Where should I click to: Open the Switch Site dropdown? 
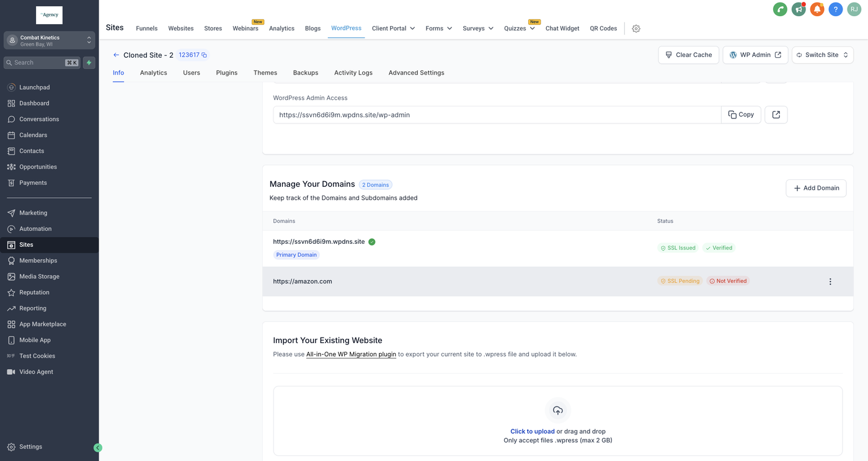point(822,55)
